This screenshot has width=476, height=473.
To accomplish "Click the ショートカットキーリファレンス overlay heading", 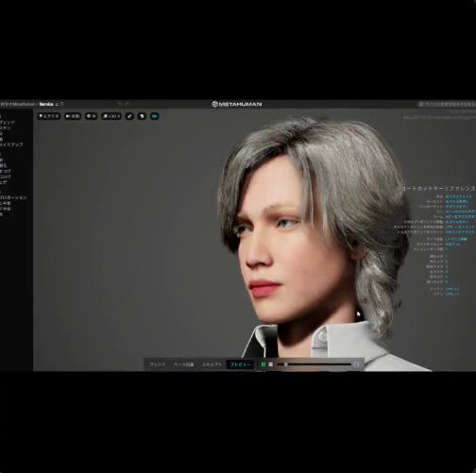I will [x=436, y=188].
